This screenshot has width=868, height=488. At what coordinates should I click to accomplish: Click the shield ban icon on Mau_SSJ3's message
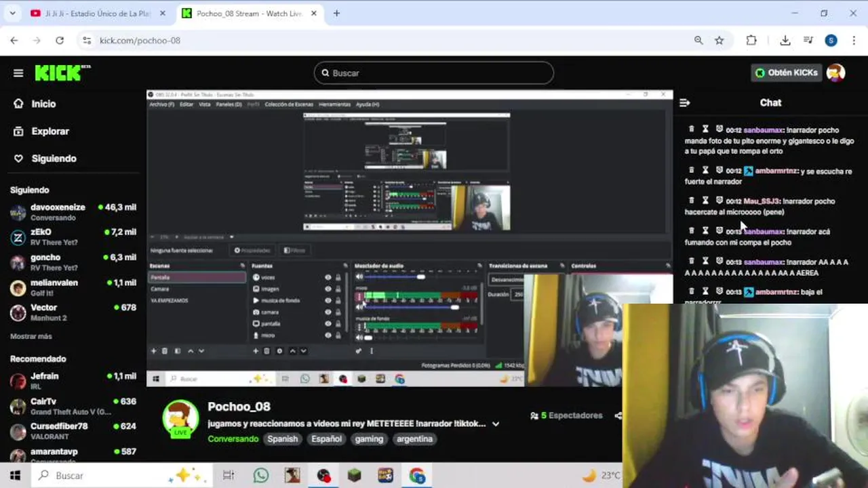[719, 201]
